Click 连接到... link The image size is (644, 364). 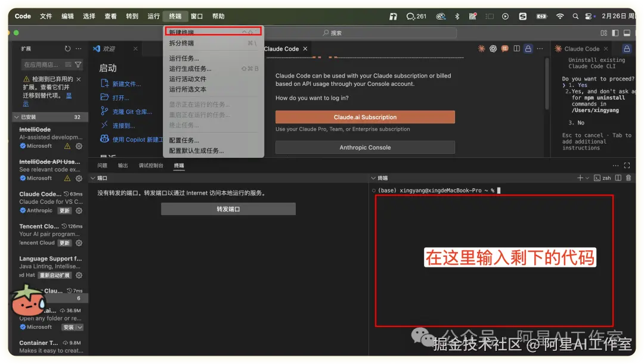point(123,126)
